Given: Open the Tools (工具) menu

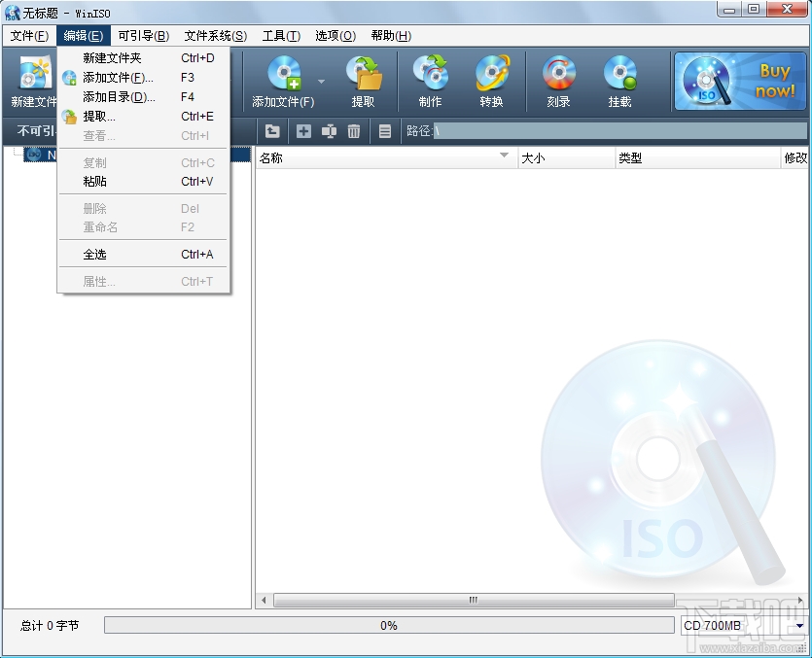Looking at the screenshot, I should [281, 36].
